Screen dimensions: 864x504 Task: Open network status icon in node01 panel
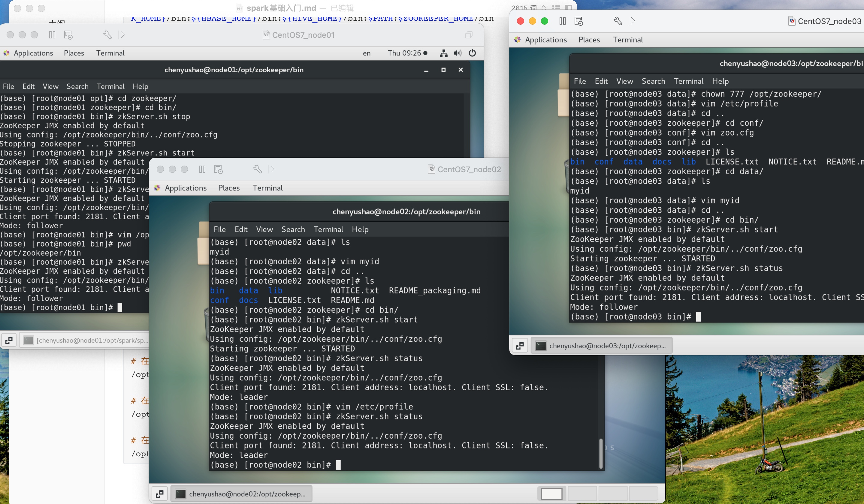444,53
